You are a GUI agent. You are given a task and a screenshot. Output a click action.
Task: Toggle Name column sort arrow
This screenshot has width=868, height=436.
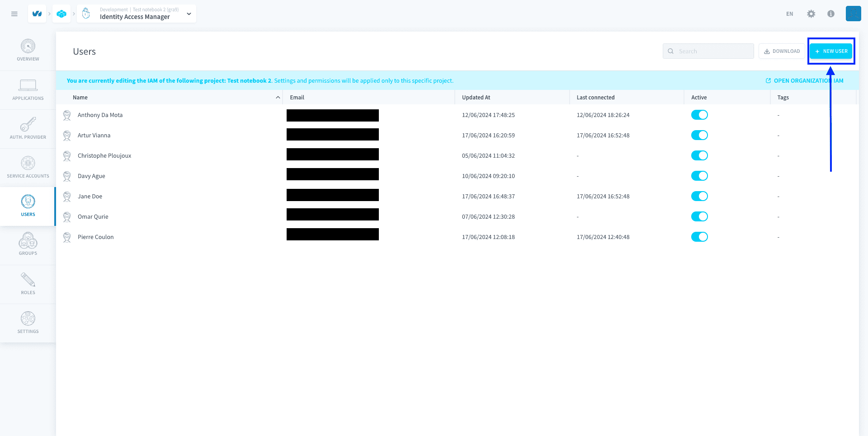[278, 98]
